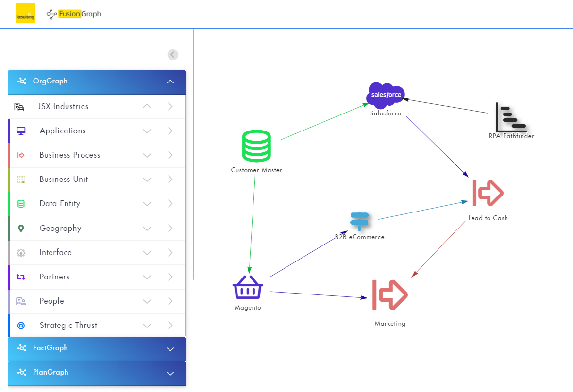Collapse the sidebar with the left arrow
Image resolution: width=573 pixels, height=392 pixels.
coord(173,55)
